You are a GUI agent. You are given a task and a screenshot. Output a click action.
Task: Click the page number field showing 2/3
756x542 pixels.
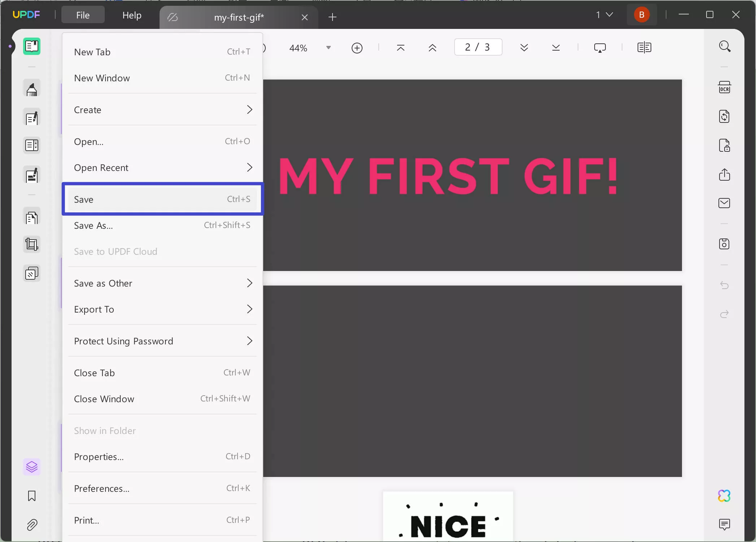(478, 47)
